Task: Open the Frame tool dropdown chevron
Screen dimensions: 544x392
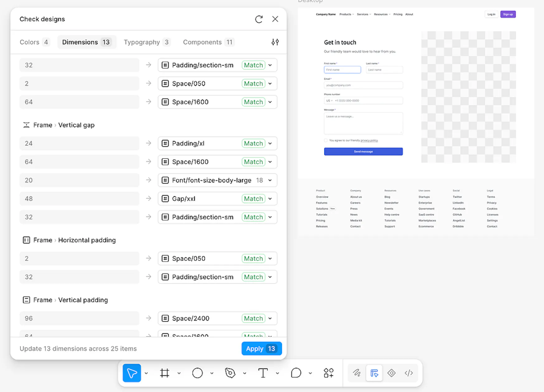Action: click(x=179, y=373)
